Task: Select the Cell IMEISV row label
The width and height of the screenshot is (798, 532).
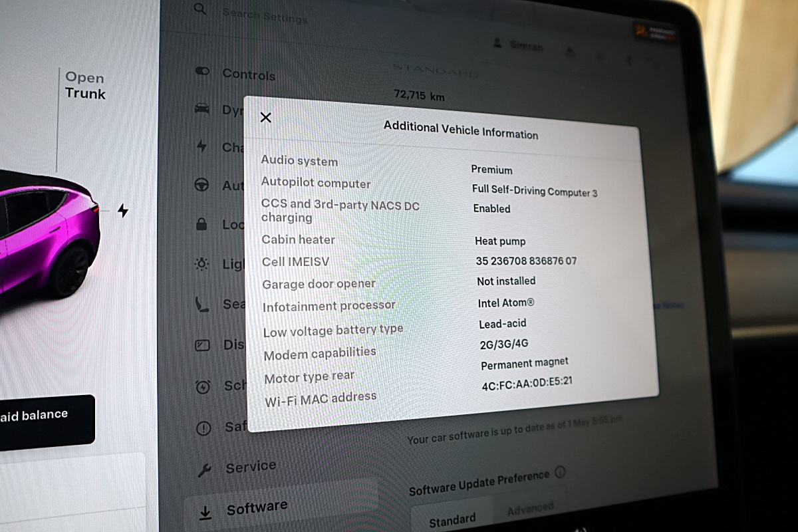Action: (x=295, y=262)
